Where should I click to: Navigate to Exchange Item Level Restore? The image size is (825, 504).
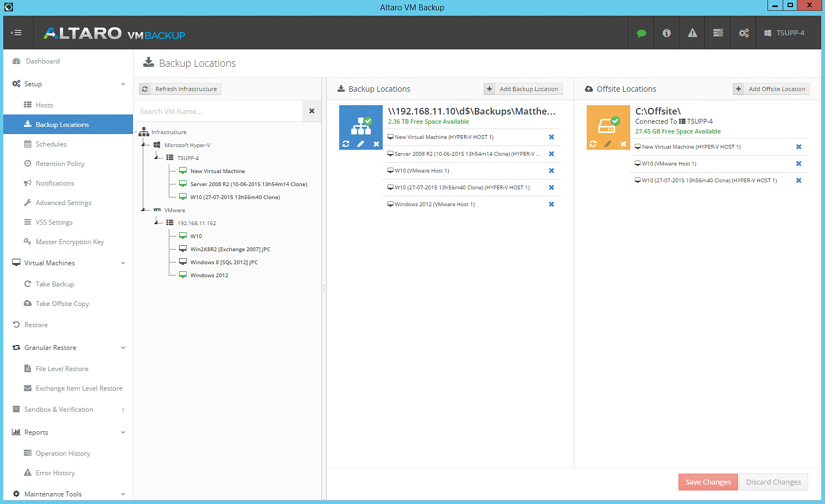coord(79,388)
